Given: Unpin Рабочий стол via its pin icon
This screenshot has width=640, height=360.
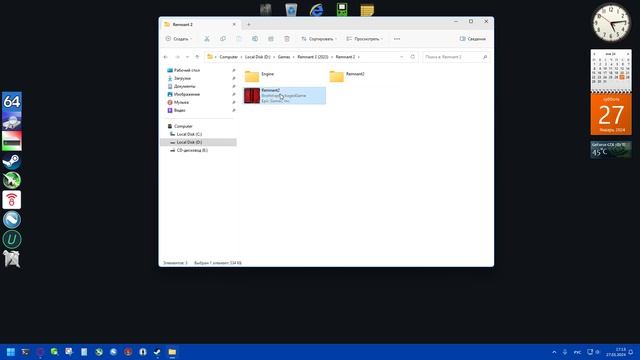Looking at the screenshot, I should click(233, 70).
